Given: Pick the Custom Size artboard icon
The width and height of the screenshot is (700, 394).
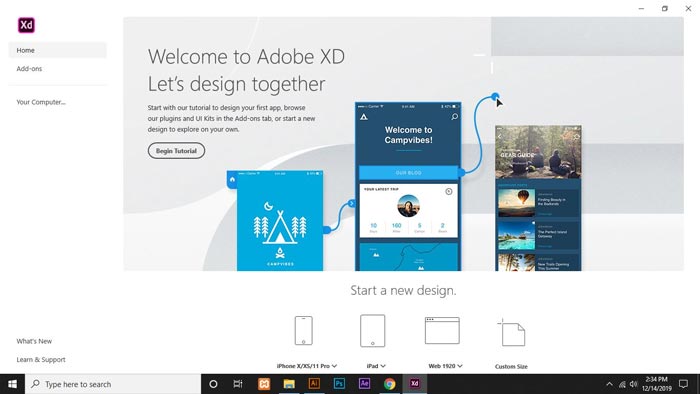Looking at the screenshot, I should click(512, 332).
